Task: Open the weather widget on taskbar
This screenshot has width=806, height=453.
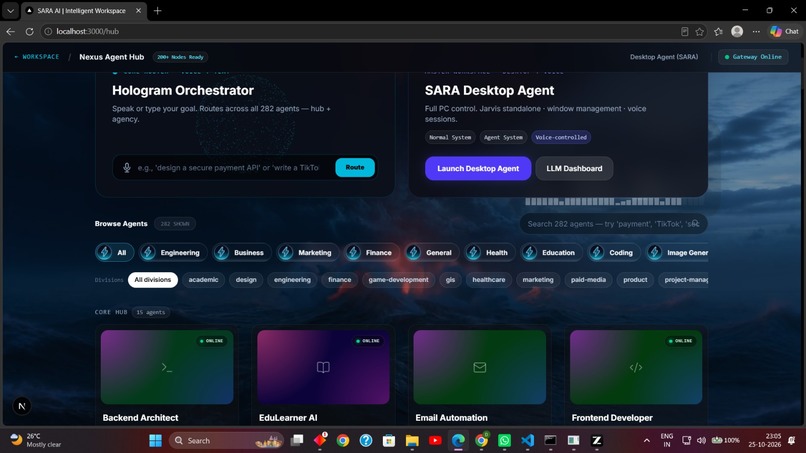Action: (x=36, y=440)
